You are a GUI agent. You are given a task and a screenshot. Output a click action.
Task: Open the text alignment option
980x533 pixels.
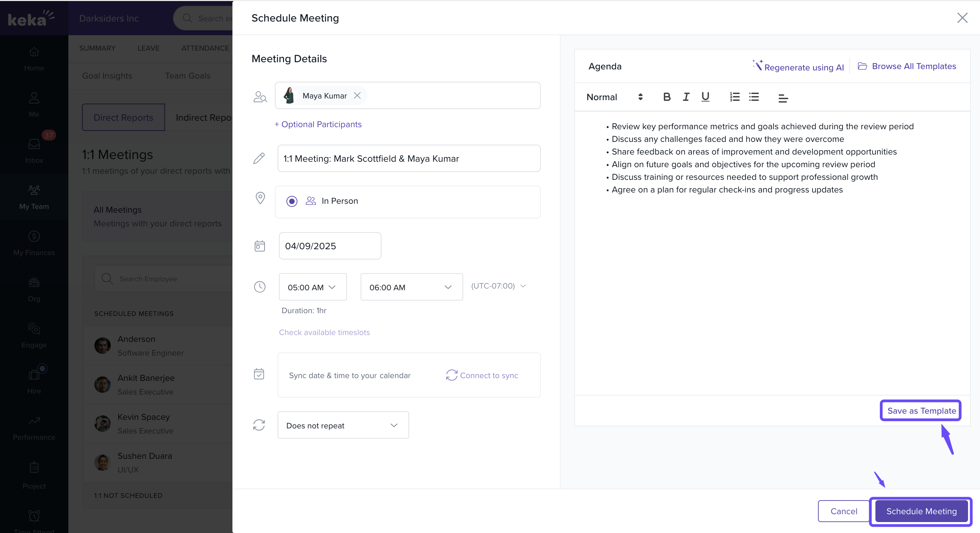[x=783, y=98]
